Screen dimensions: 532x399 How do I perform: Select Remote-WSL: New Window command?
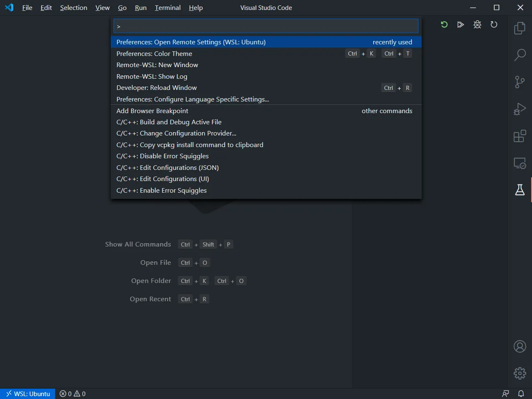tap(266, 65)
